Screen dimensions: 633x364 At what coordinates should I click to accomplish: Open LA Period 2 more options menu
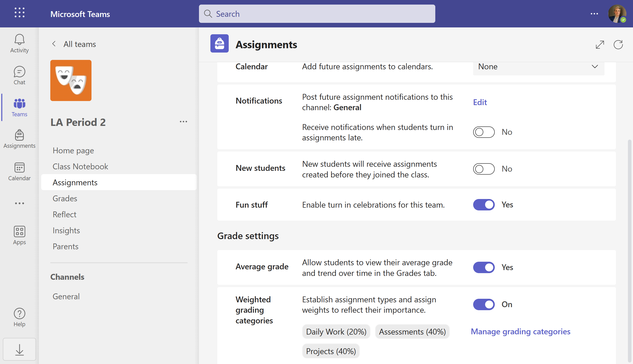point(183,122)
